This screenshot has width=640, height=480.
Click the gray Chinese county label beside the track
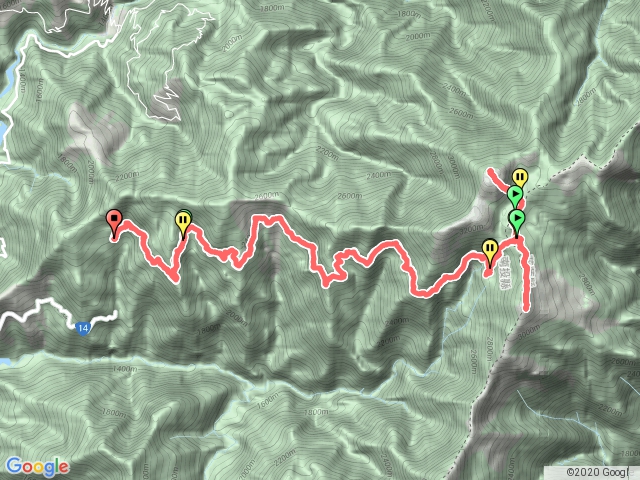pyautogui.click(x=507, y=273)
